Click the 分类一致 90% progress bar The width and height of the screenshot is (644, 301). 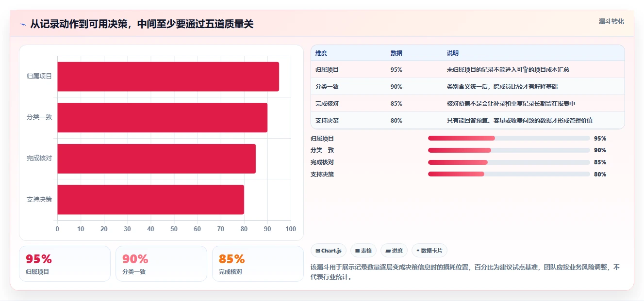(x=509, y=150)
